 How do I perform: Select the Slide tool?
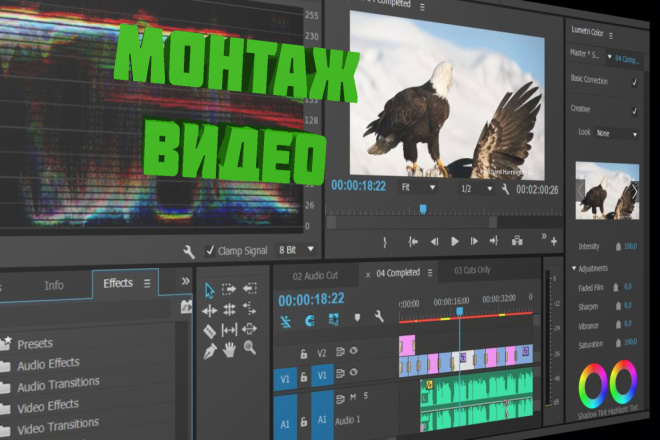point(249,328)
